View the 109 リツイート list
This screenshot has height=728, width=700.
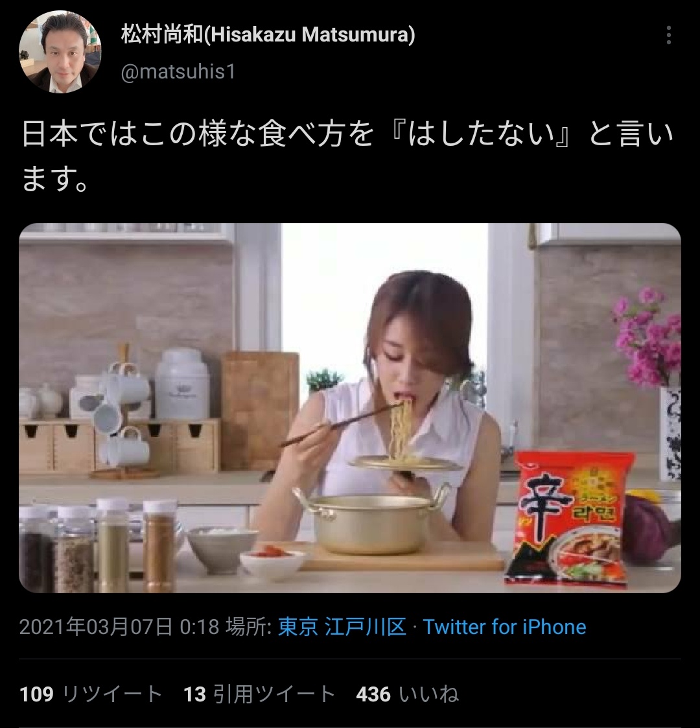point(91,694)
